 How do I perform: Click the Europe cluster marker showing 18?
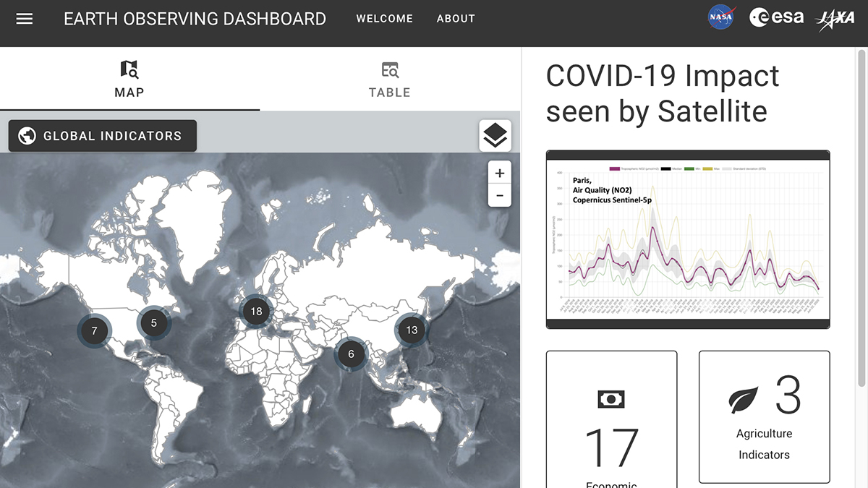(255, 311)
